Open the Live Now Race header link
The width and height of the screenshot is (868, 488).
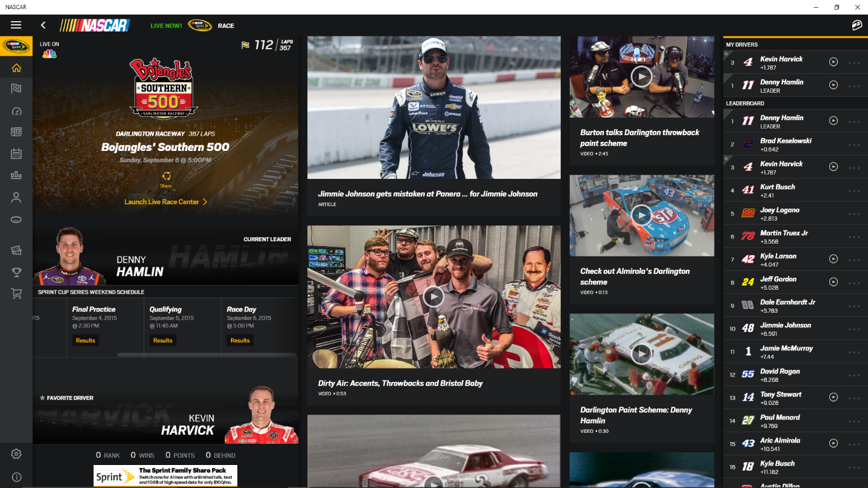(x=192, y=25)
